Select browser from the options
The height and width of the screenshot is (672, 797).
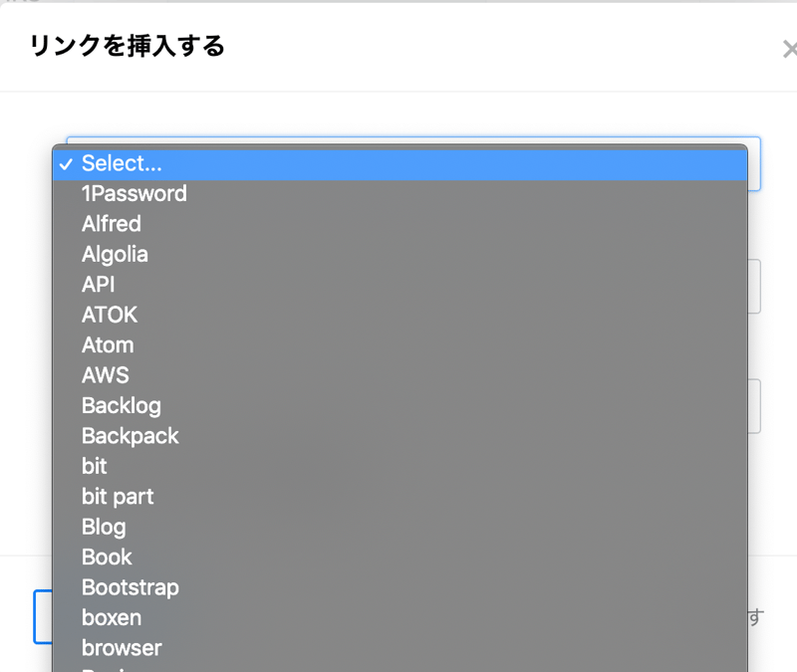click(x=122, y=648)
